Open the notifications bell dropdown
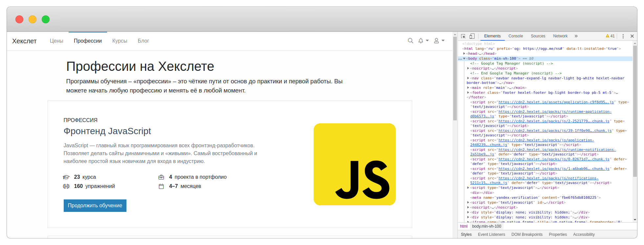 point(423,41)
